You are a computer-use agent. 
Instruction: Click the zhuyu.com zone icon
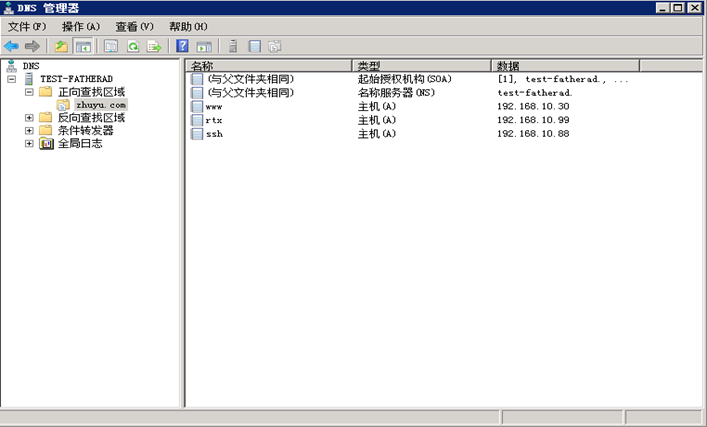tap(63, 105)
